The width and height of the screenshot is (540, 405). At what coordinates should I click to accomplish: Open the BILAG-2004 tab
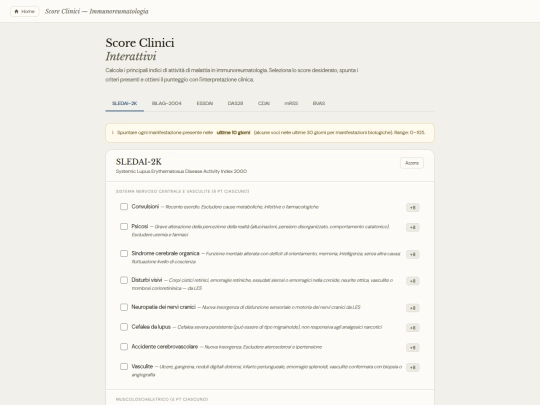pyautogui.click(x=167, y=103)
